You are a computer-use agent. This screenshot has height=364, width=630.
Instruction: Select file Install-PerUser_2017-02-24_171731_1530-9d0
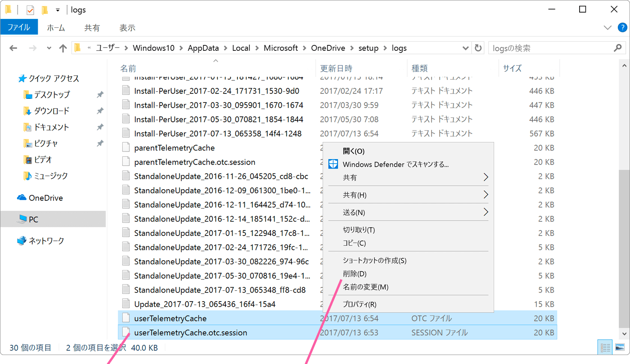[217, 91]
